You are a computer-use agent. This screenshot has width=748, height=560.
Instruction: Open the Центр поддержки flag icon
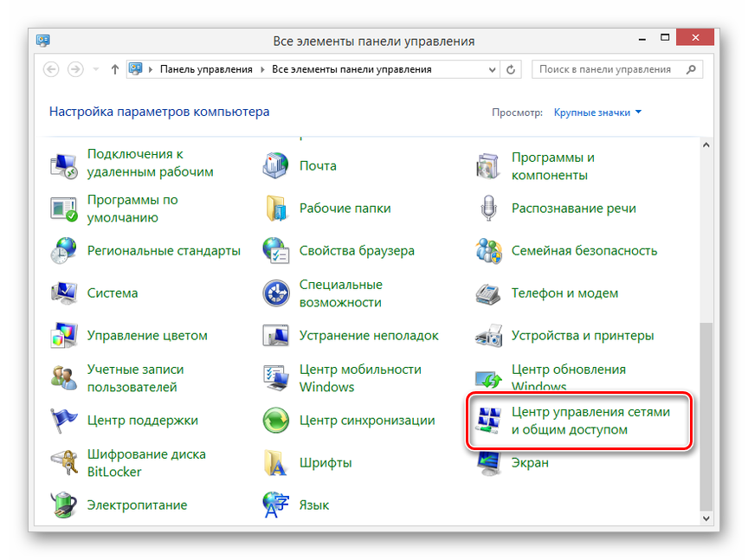coord(63,421)
